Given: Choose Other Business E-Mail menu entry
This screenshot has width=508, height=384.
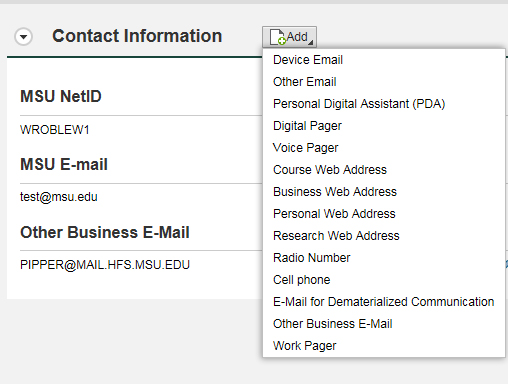Looking at the screenshot, I should pos(332,324).
